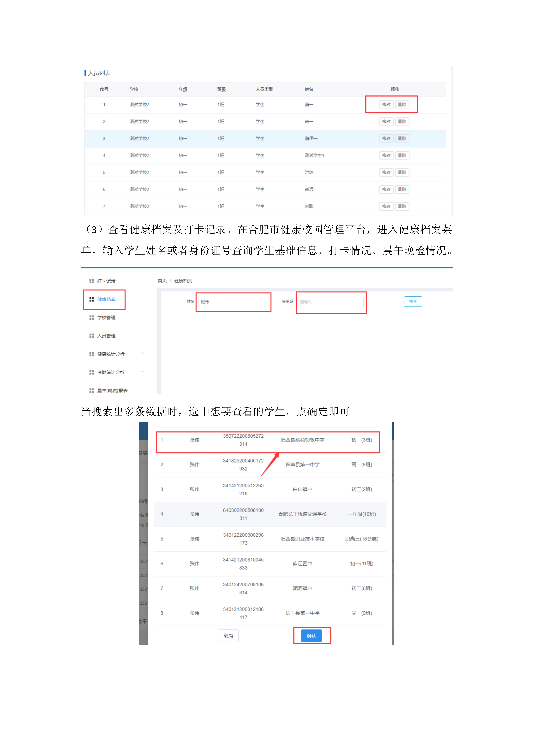Click 删除 for student 刘聪
The image size is (534, 756).
tap(403, 206)
